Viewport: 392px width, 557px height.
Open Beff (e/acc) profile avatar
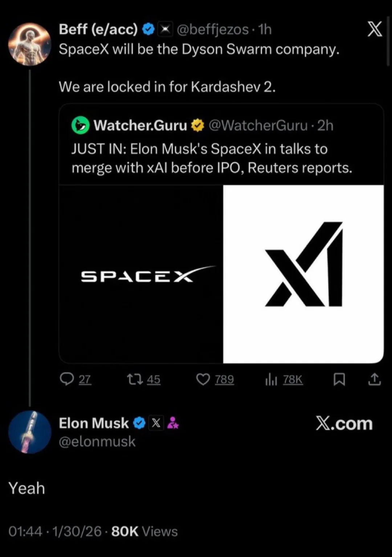pyautogui.click(x=30, y=44)
